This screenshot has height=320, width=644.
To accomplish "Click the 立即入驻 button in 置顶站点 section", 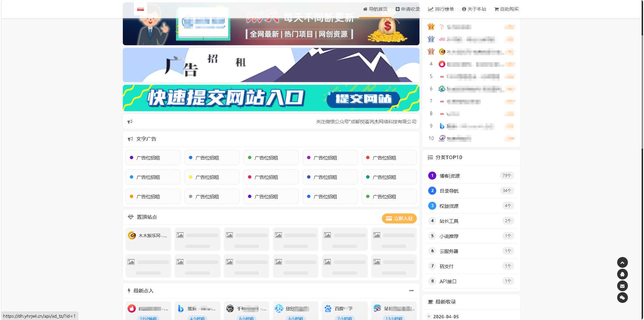I will (x=399, y=218).
